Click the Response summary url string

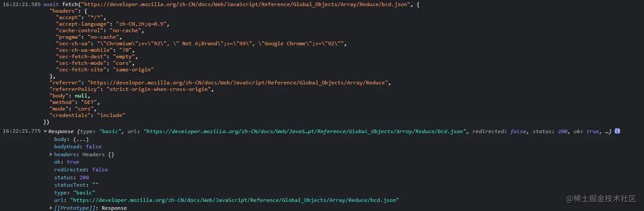pos(306,131)
